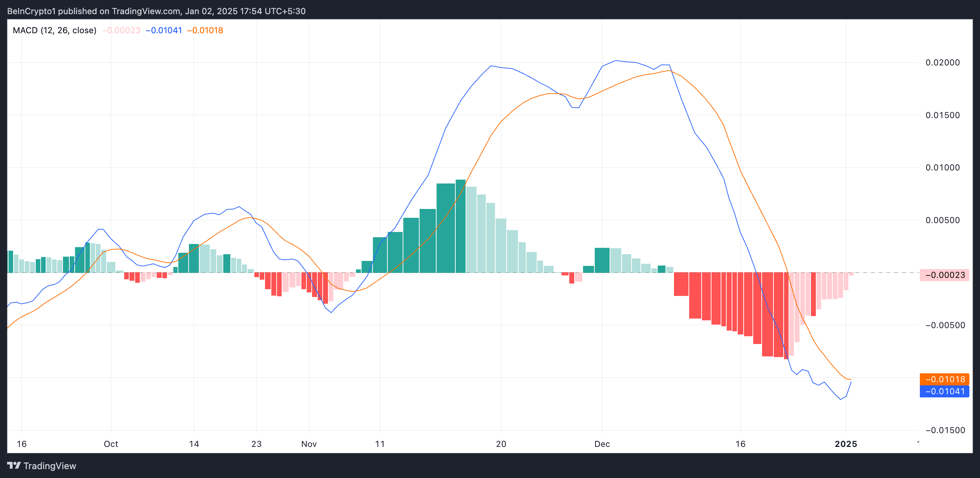The height and width of the screenshot is (478, 980).
Task: Click the 0.00500 label on price scale
Action: [x=942, y=220]
